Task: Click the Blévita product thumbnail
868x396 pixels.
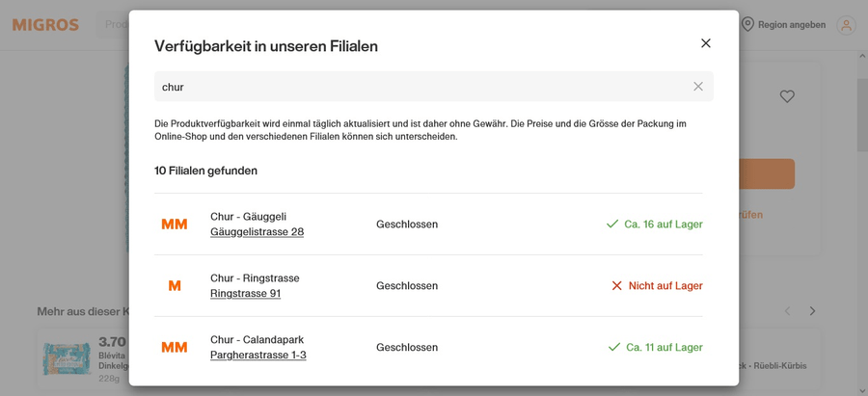Action: (67, 358)
